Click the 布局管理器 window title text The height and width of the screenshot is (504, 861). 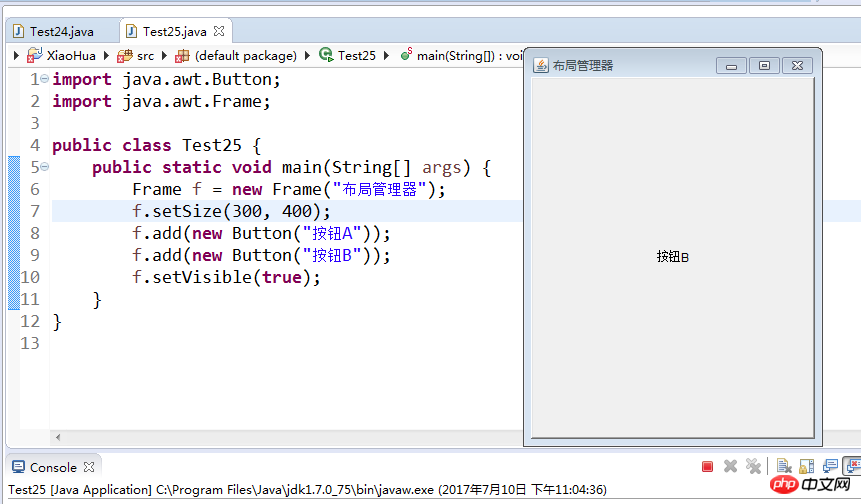(x=583, y=66)
